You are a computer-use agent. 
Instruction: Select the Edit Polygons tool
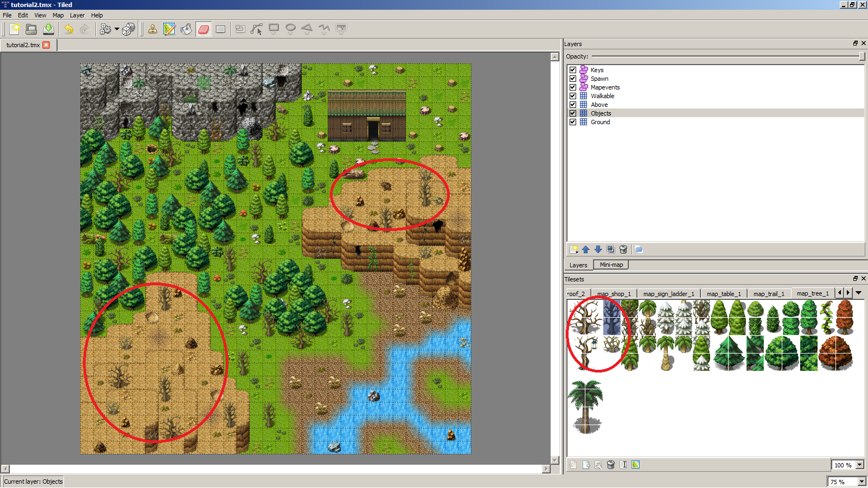(257, 29)
